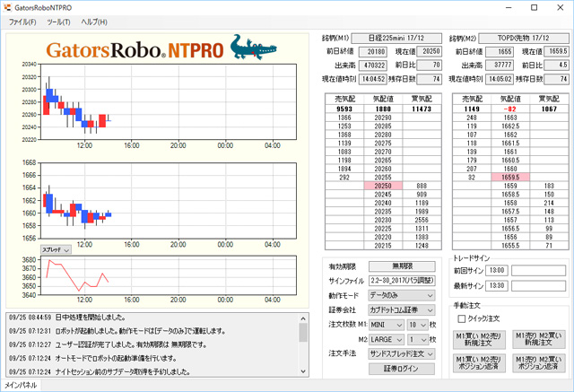Viewport: 574px width, 392px height.
Task: Click the TOPIX candlestick chart
Action: pos(169,201)
